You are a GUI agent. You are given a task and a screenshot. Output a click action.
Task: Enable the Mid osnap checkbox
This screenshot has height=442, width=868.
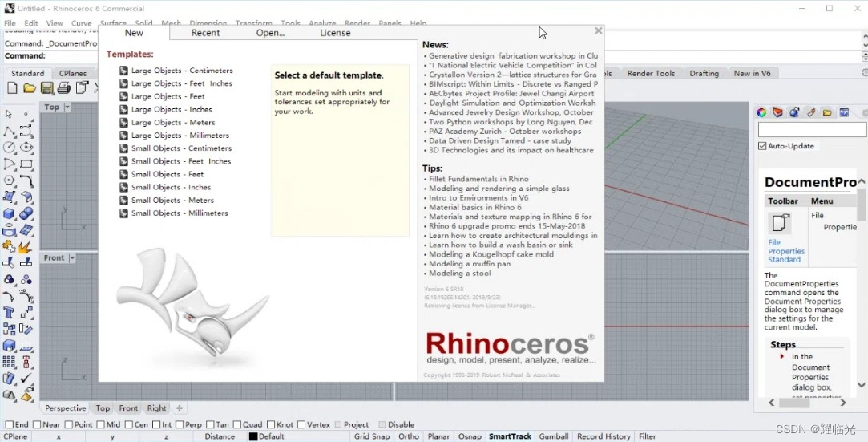(101, 424)
